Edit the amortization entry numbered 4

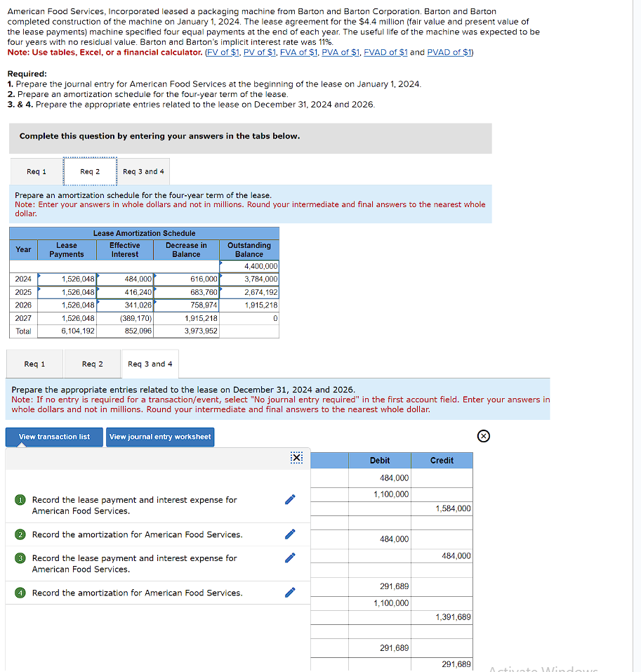click(x=289, y=592)
